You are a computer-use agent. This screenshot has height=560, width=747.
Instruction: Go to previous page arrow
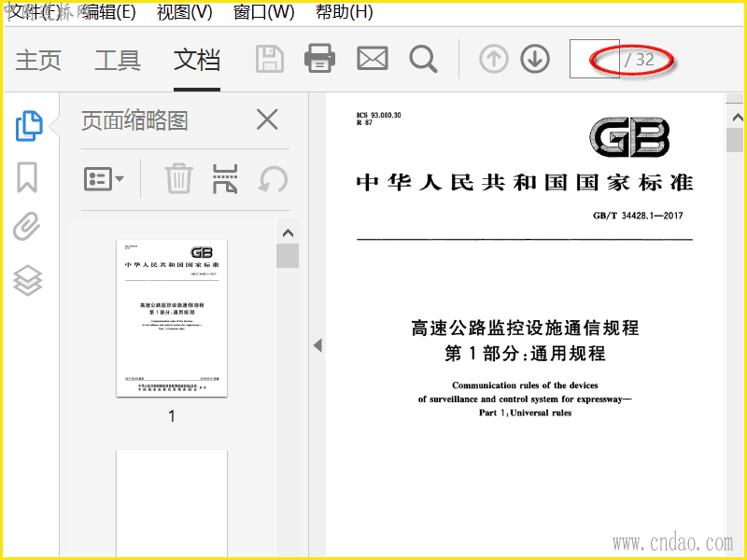click(494, 59)
